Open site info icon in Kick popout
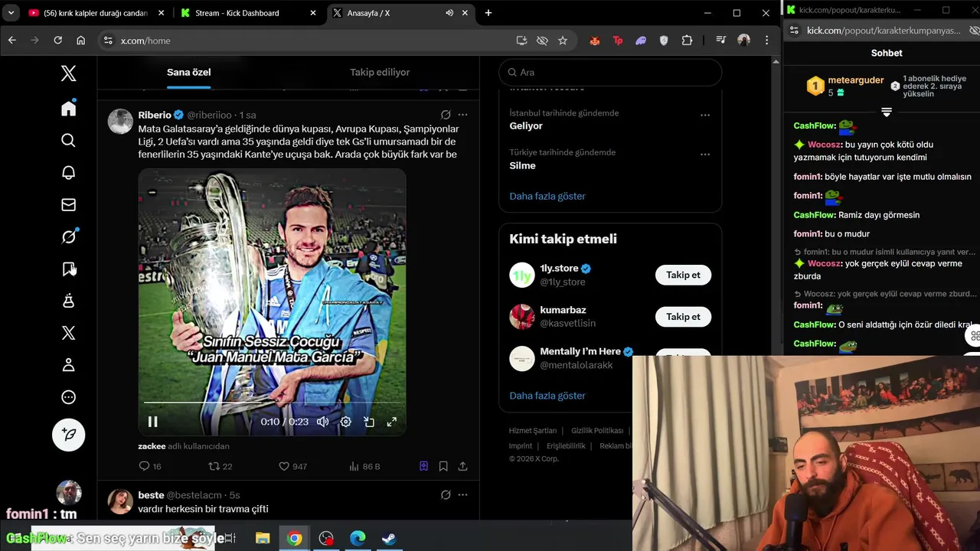The image size is (980, 551). [794, 30]
